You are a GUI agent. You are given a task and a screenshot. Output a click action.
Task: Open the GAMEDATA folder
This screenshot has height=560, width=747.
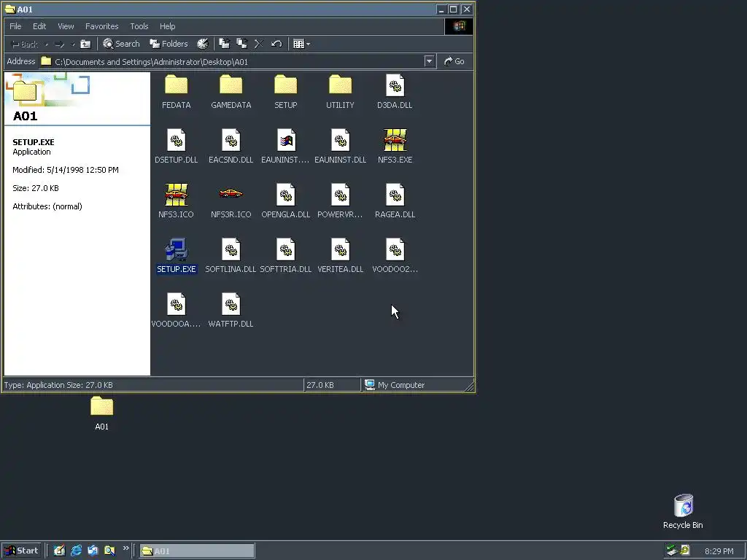231,92
